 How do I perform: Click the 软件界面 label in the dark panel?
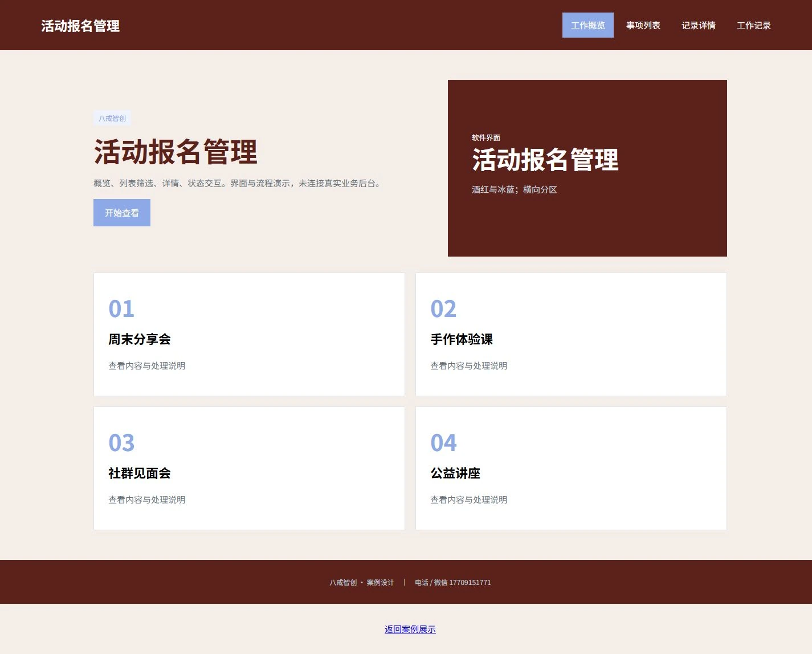[486, 137]
